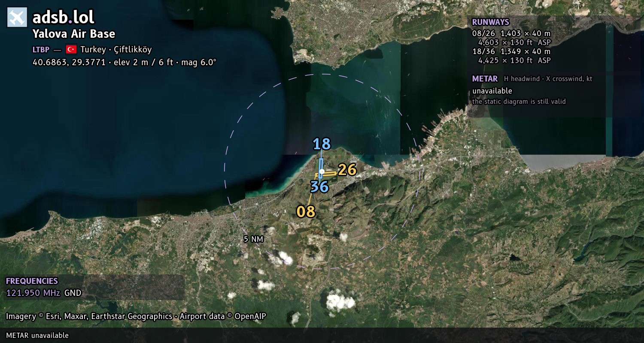Click the GND frequency label
This screenshot has width=644, height=343.
[73, 293]
